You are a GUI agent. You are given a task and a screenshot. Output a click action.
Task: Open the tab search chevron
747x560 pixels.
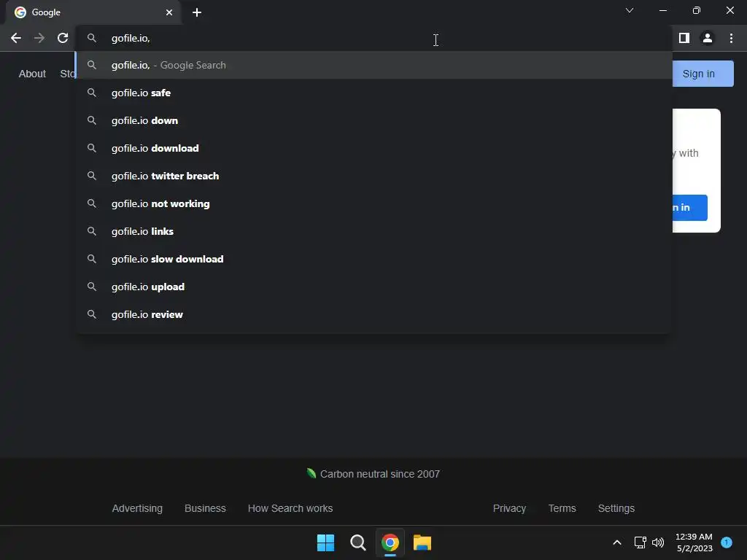630,10
